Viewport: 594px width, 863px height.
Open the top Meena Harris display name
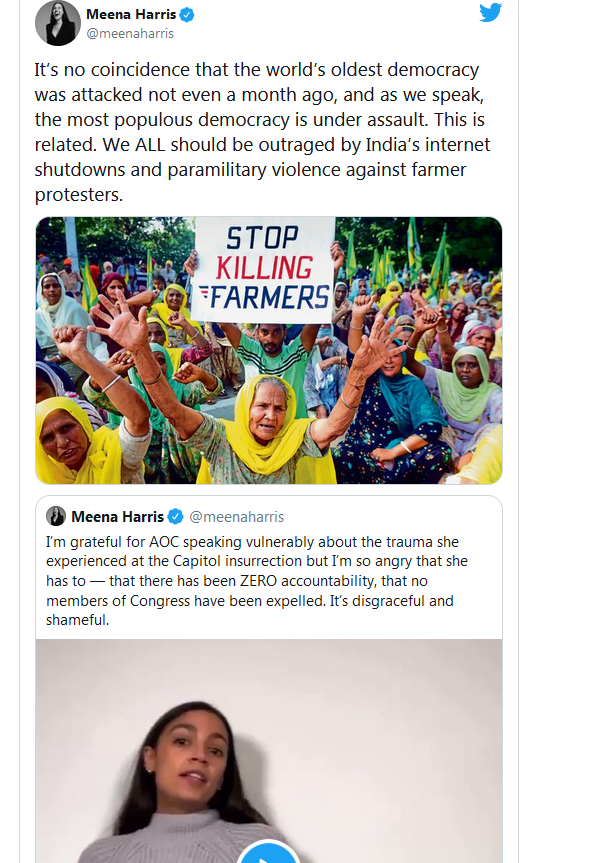click(x=131, y=14)
